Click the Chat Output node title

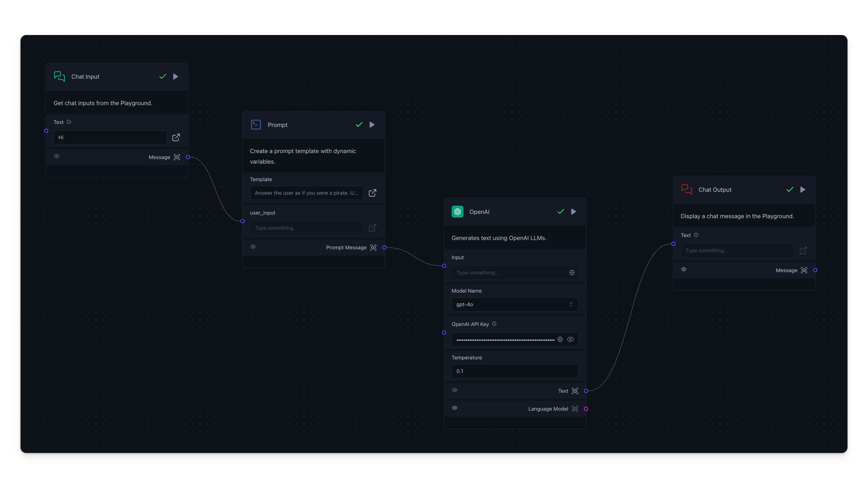[715, 189]
